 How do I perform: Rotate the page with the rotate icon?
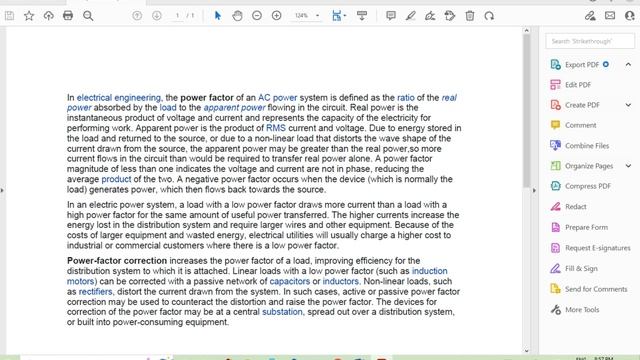pyautogui.click(x=489, y=16)
